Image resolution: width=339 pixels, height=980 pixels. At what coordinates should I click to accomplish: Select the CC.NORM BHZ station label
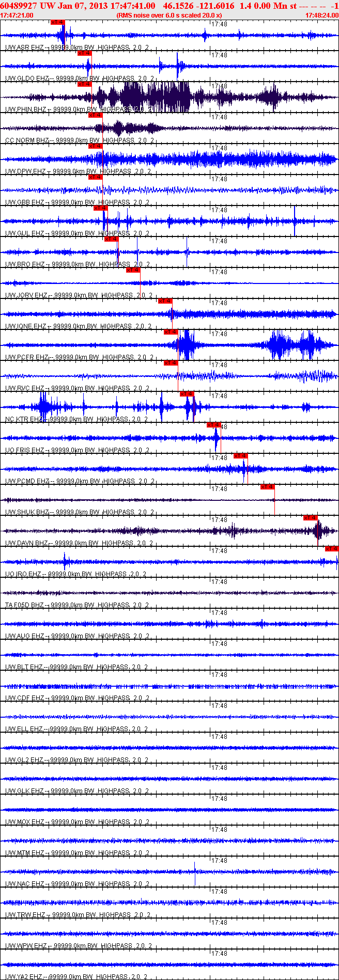(x=27, y=140)
